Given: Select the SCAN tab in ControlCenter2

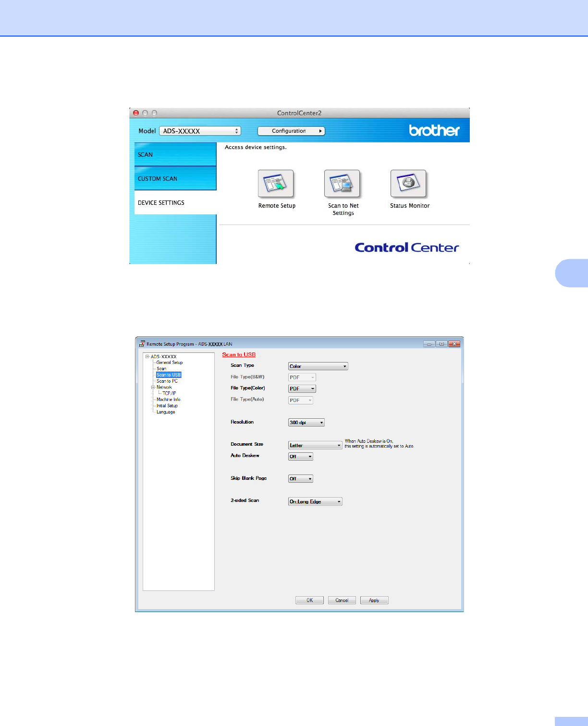Looking at the screenshot, I should point(175,154).
